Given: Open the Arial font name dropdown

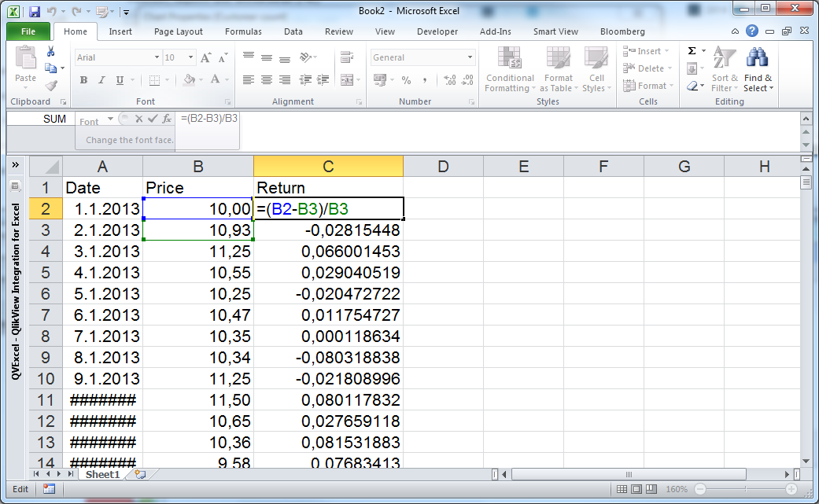Looking at the screenshot, I should pos(156,57).
